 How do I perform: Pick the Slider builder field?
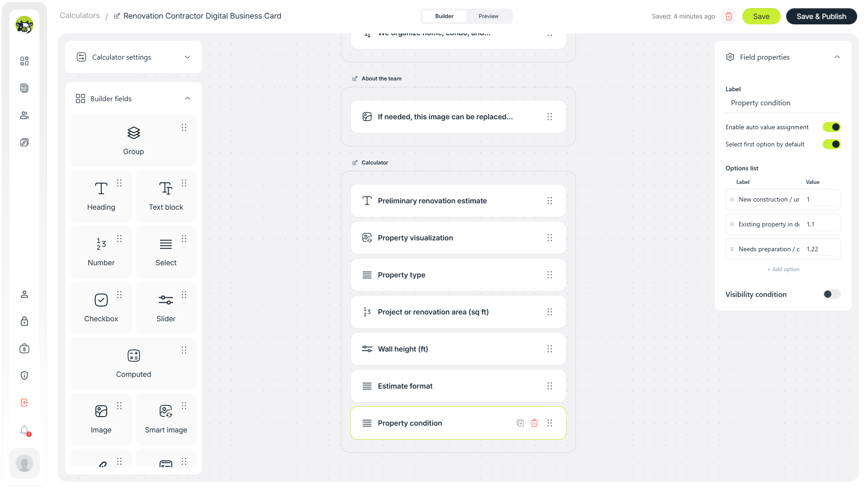tap(166, 308)
